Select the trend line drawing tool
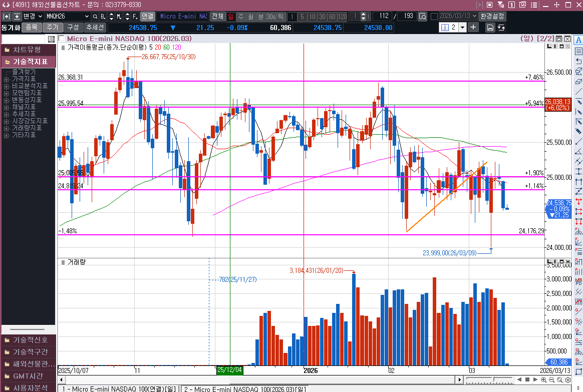Viewport: 583px width, 392px height. click(578, 92)
